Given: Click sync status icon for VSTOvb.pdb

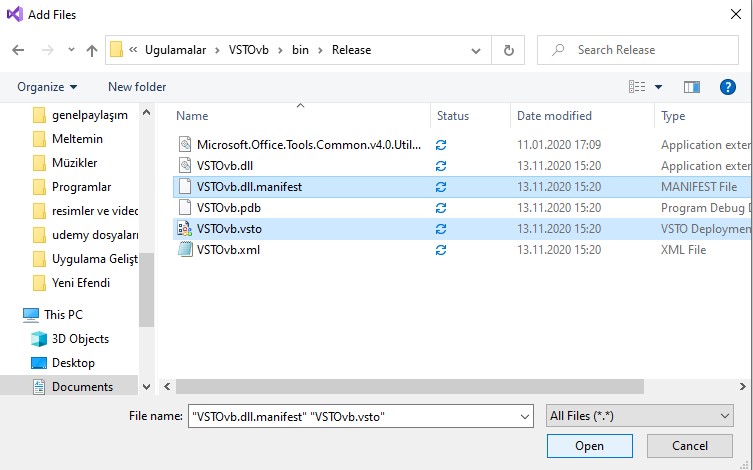Looking at the screenshot, I should coord(441,208).
